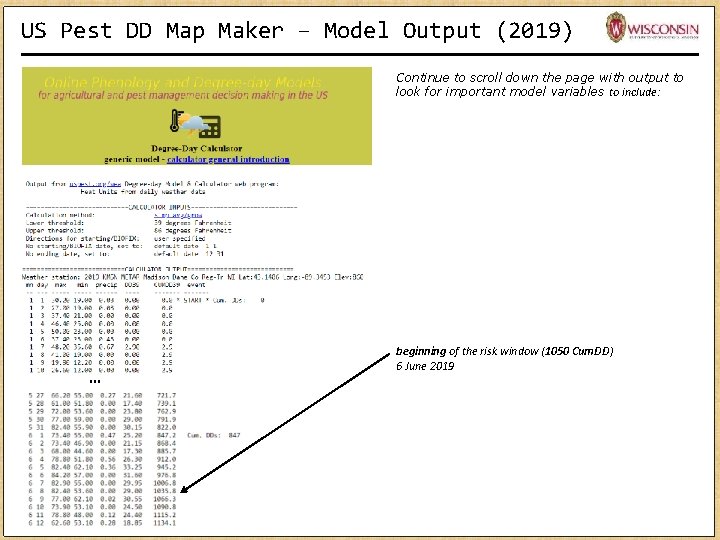The height and width of the screenshot is (540, 720).
Task: Click cumulative value 1134.1 on June 12 row
Action: (x=164, y=523)
